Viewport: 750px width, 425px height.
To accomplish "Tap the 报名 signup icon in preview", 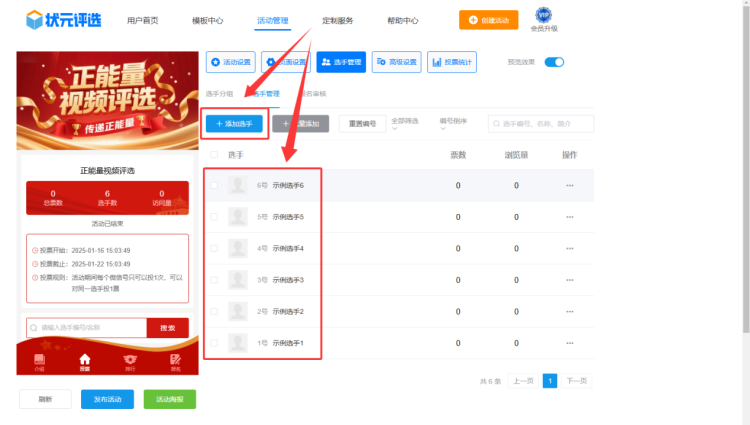I will [175, 360].
